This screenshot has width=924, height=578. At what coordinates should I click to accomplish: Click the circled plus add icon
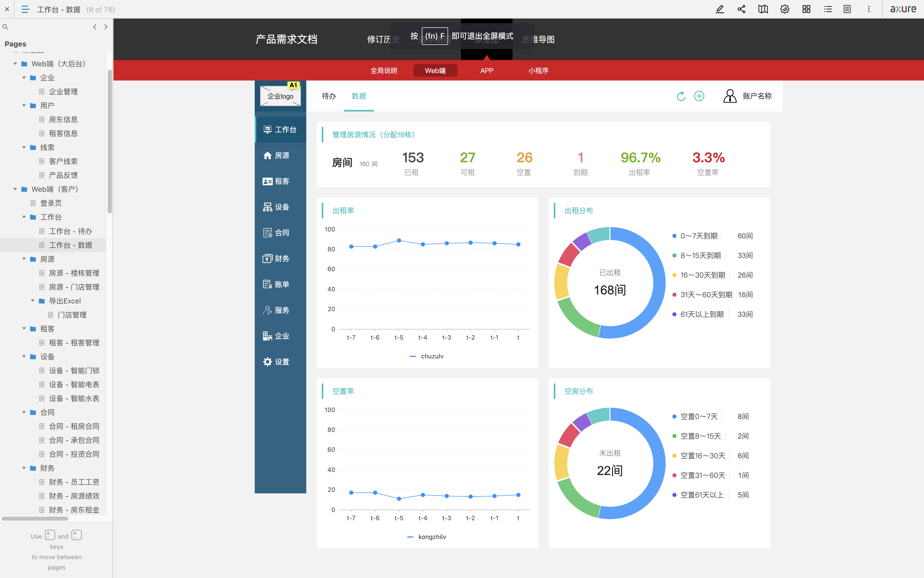699,96
